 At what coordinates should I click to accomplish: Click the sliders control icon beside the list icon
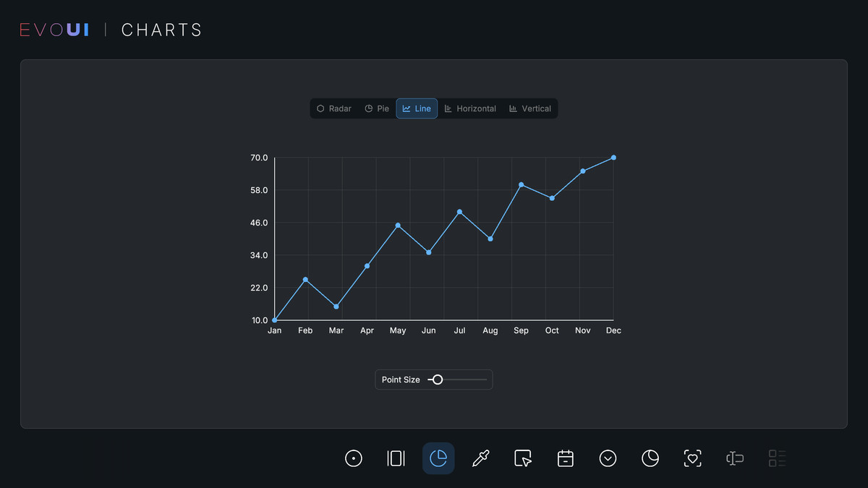[x=735, y=458]
